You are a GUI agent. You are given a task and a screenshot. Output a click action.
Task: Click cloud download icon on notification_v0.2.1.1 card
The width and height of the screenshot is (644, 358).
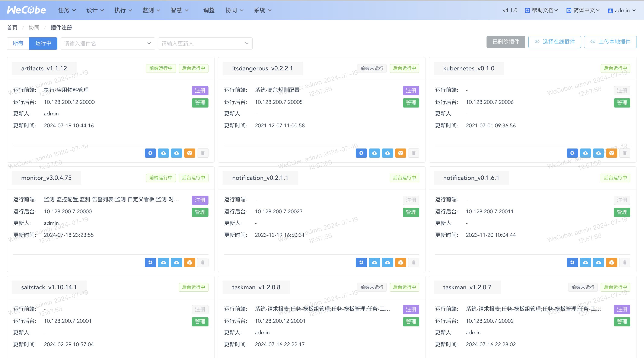click(x=388, y=262)
